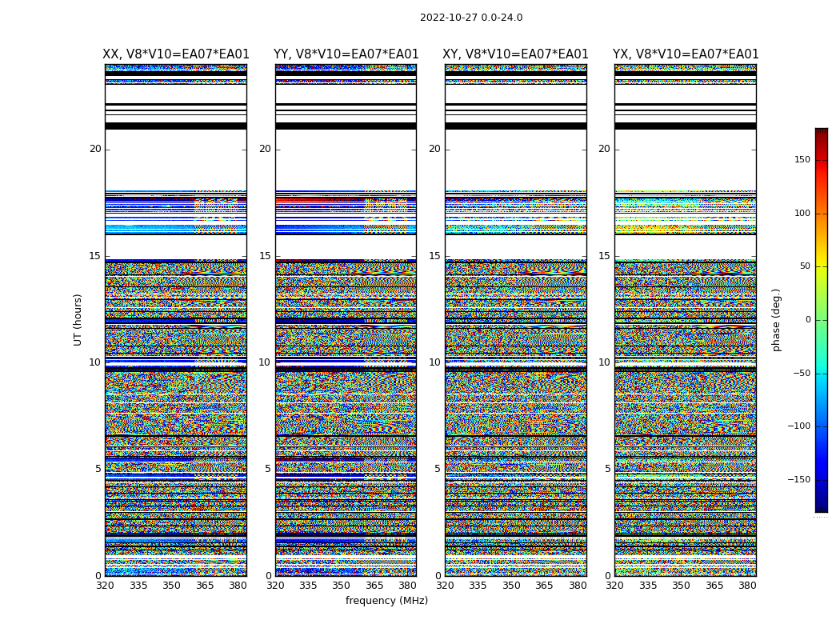Image resolution: width=840 pixels, height=640 pixels.
Task: Click the 'UT (hours)' y-axis label
Action: click(x=78, y=320)
